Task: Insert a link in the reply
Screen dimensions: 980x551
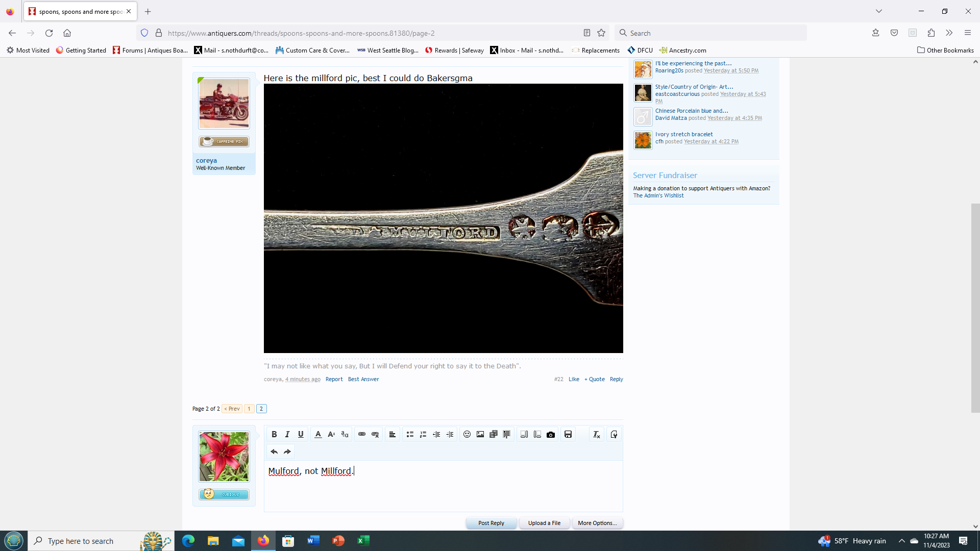Action: click(362, 434)
